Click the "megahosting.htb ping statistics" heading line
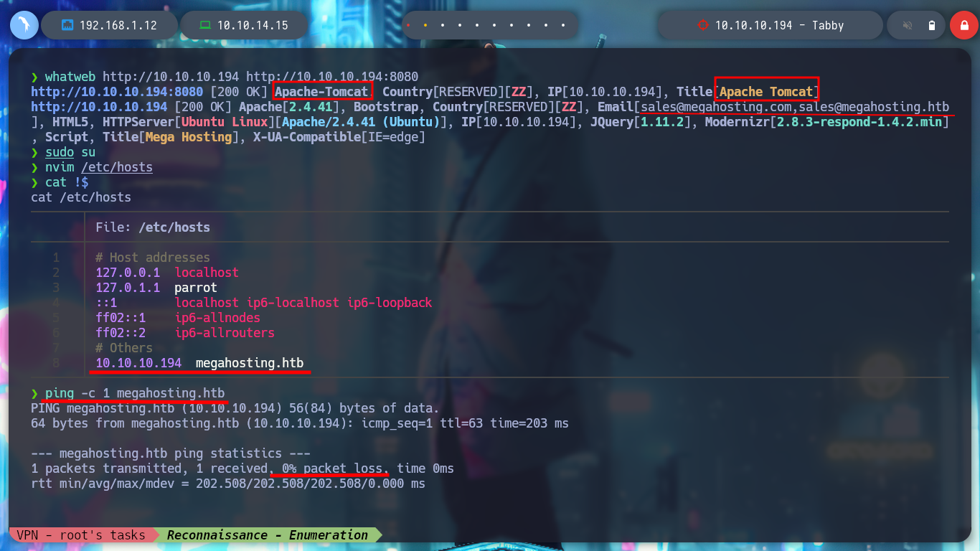The image size is (980, 551). coord(171,453)
